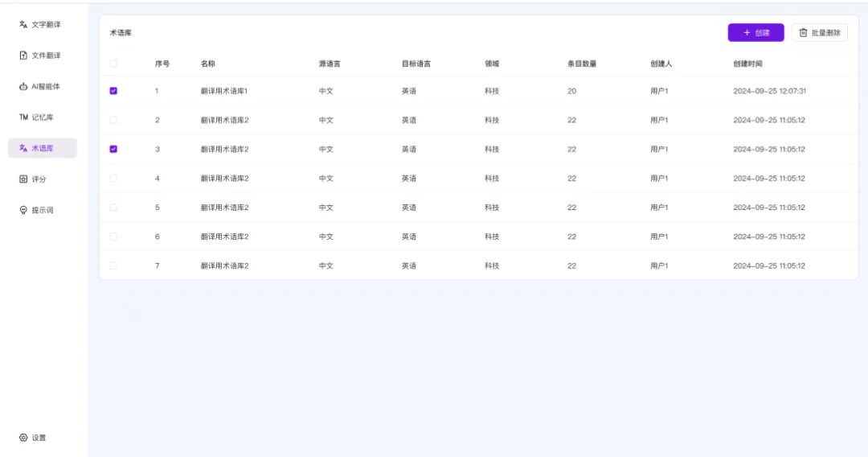Enable the checkbox for row 5
This screenshot has height=457, width=868.
[x=113, y=208]
